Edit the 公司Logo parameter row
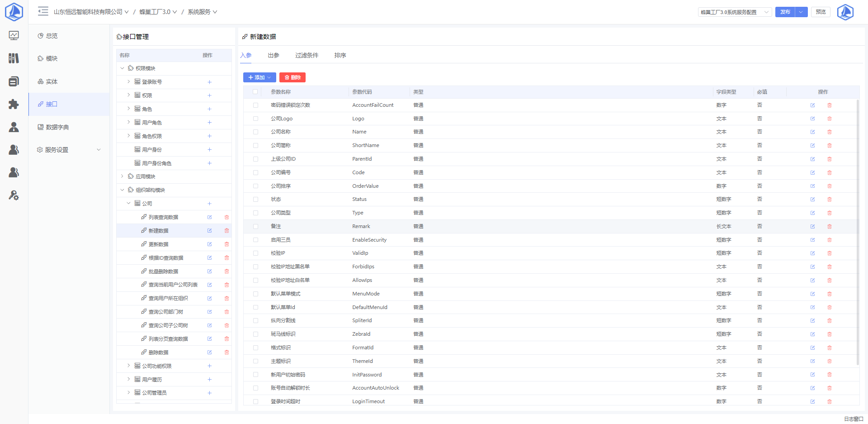868x424 pixels. [x=812, y=119]
